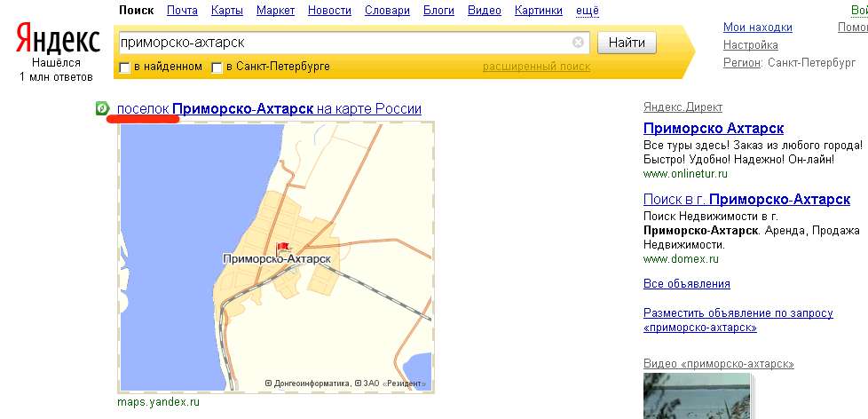Open result 'поселок Приморско-Ахтарск на карте России'
Image resolution: width=868 pixels, height=419 pixels.
pos(269,108)
